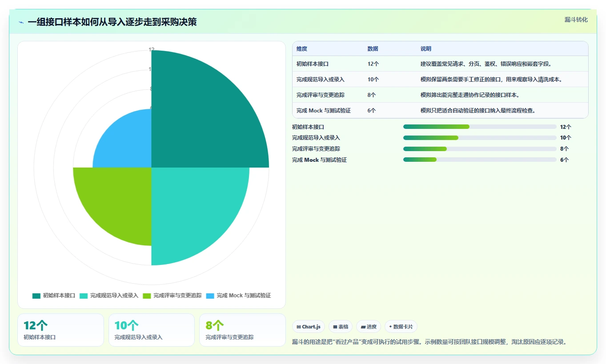Click the 完成 Mock 与测试验证 progress row label
The height and width of the screenshot is (364, 606).
tap(319, 160)
